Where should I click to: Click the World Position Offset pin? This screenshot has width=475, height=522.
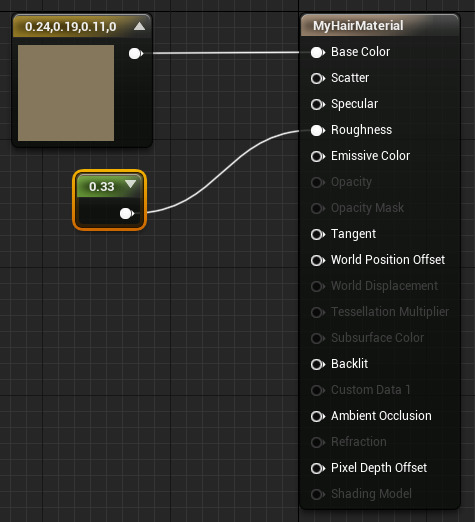318,260
